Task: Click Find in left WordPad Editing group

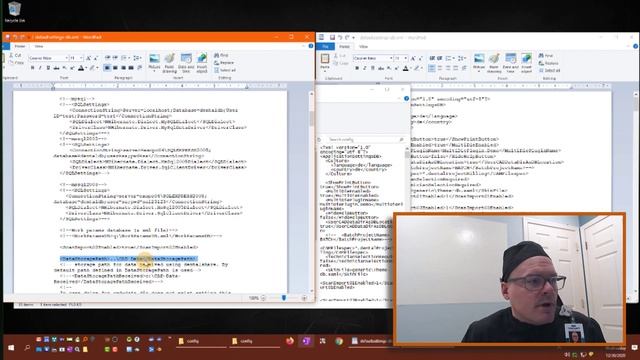Action: point(221,55)
